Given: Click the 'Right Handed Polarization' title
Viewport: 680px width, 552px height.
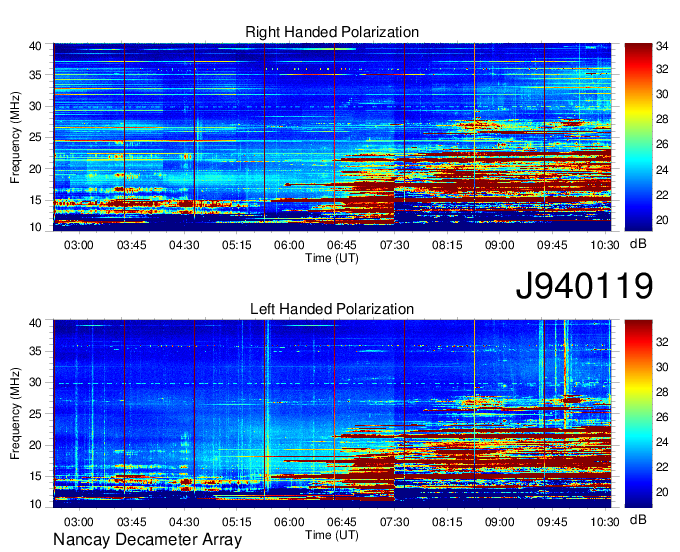Looking at the screenshot, I should click(332, 32).
